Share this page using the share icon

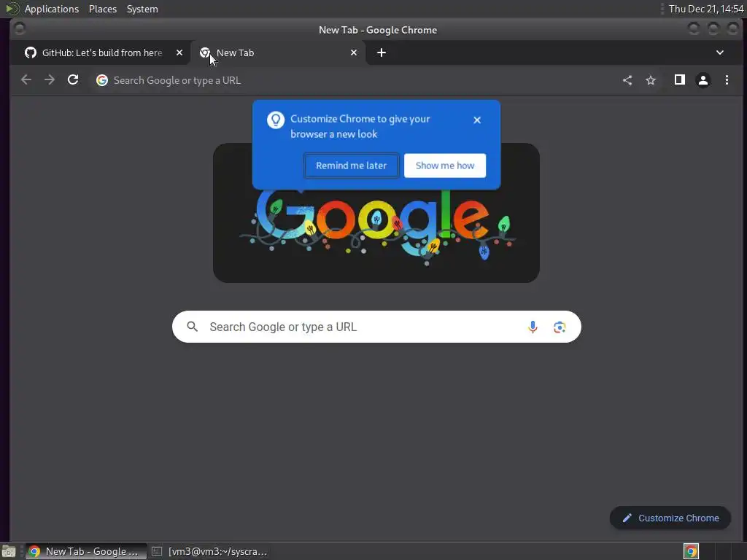pos(627,80)
